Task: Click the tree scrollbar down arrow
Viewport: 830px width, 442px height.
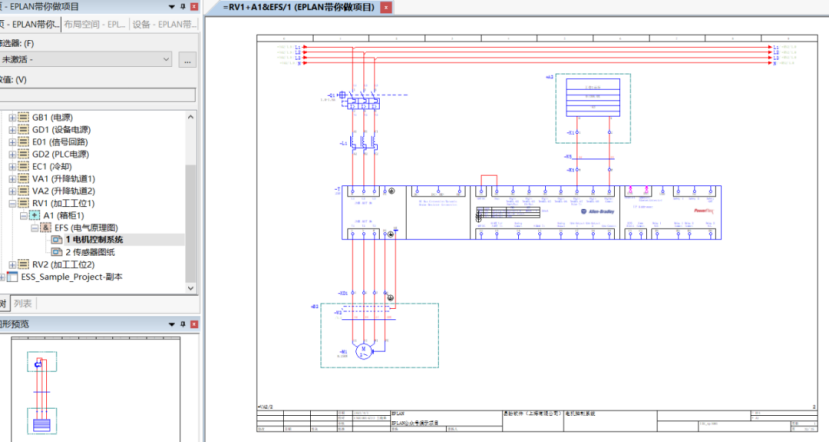Action: click(x=191, y=288)
